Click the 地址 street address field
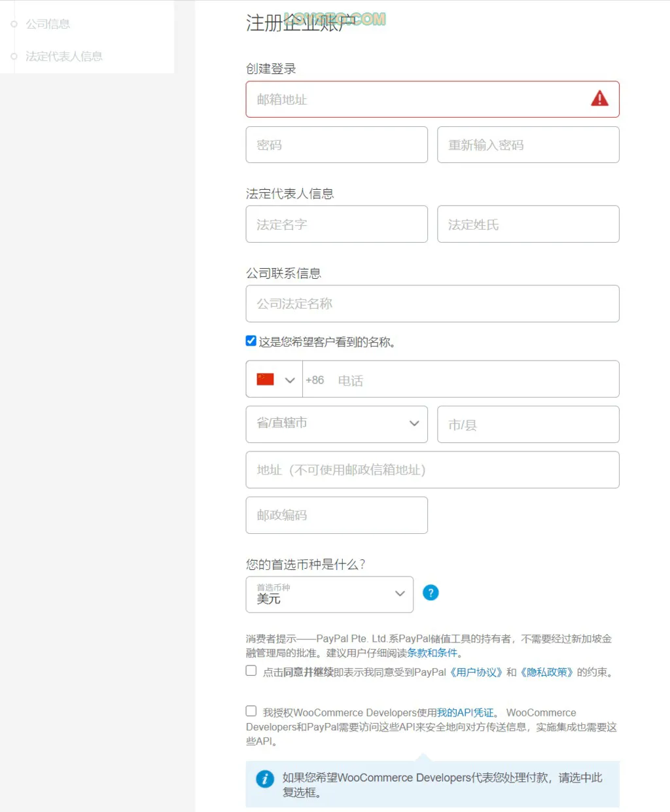This screenshot has height=812, width=670. pos(432,470)
